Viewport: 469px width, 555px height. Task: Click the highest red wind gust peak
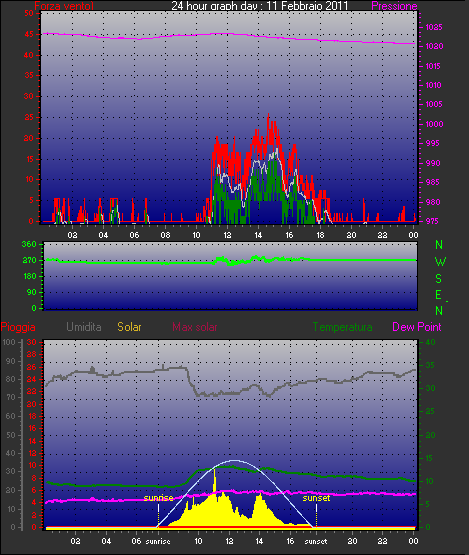click(x=268, y=115)
